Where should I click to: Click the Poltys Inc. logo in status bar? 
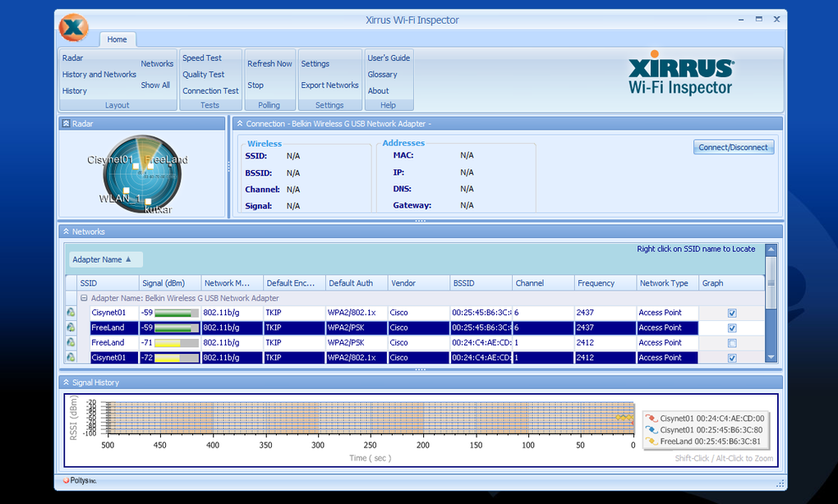[x=80, y=480]
